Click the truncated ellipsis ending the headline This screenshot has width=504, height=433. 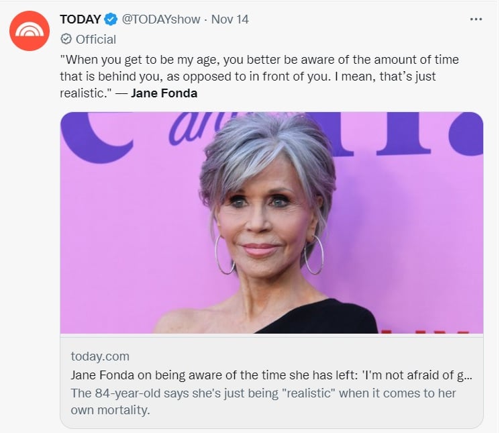[468, 376]
